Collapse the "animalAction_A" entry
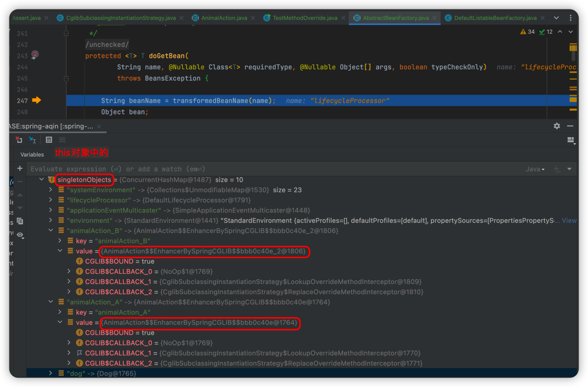 click(51, 302)
